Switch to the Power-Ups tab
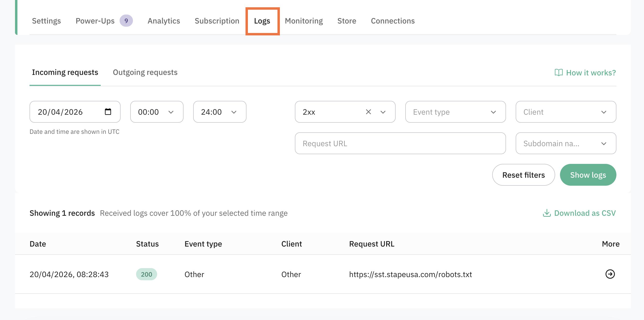This screenshot has height=320, width=644. pyautogui.click(x=95, y=21)
